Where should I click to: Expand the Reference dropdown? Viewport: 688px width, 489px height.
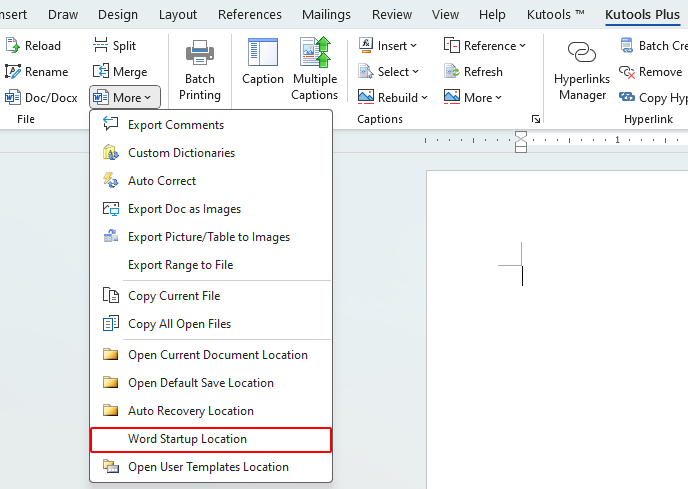(x=484, y=46)
